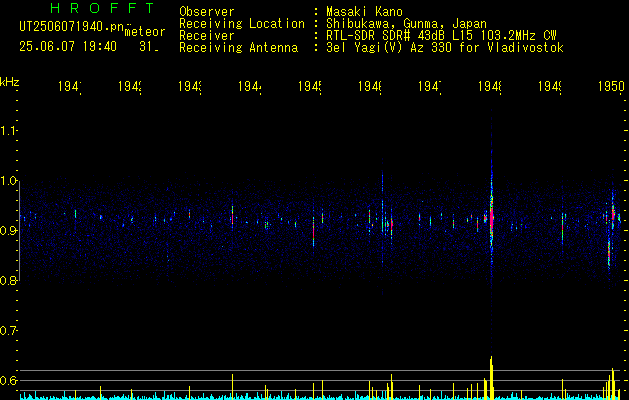Image resolution: width=629 pixels, height=400 pixels.
Task: Select the RTL-SDR SDR# 43dB receiver description
Action: click(441, 36)
